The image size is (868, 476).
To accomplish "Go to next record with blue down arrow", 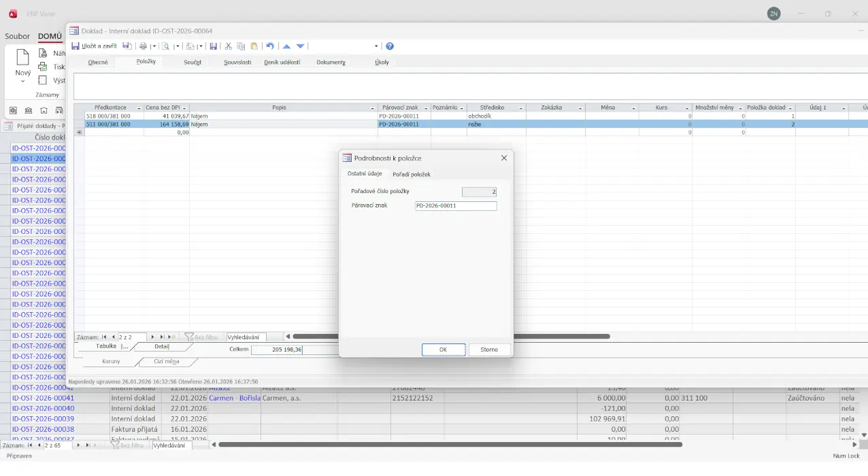I will [300, 46].
